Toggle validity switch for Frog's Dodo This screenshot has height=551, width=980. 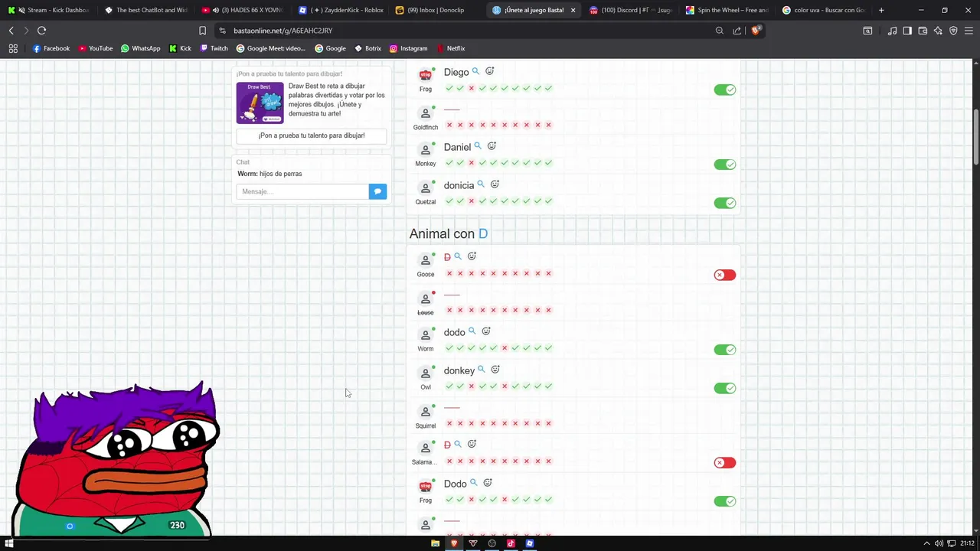[725, 501]
